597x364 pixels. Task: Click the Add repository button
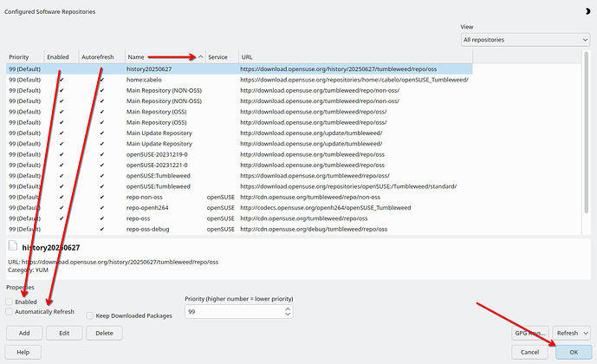pyautogui.click(x=24, y=333)
